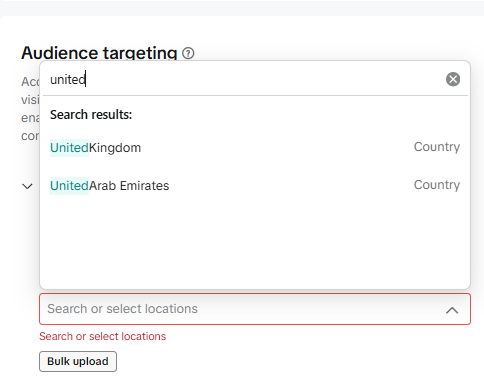Click the Country label beside United Arab Emirates
The image size is (484, 388).
coord(437,185)
